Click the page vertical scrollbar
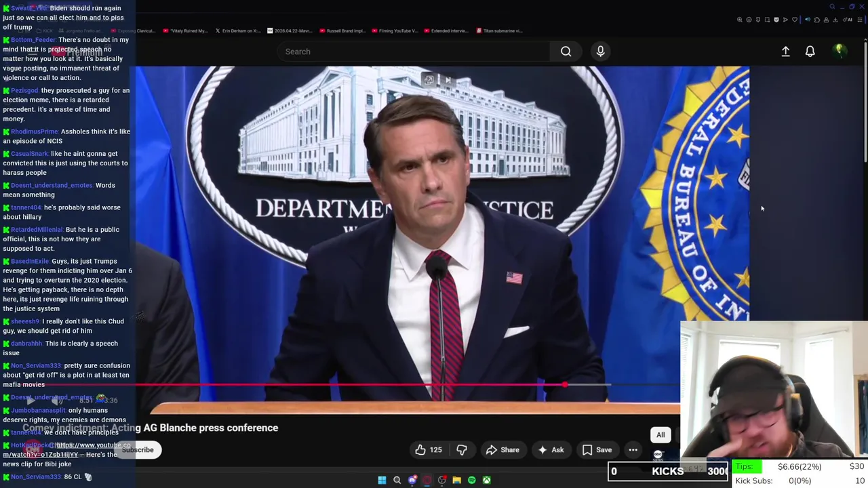Image resolution: width=868 pixels, height=488 pixels. pyautogui.click(x=865, y=102)
